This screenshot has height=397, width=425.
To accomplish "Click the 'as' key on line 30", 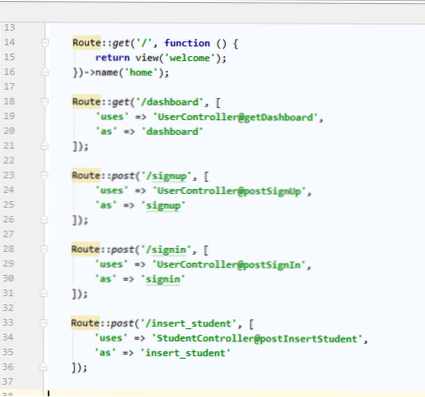I will coord(105,279).
